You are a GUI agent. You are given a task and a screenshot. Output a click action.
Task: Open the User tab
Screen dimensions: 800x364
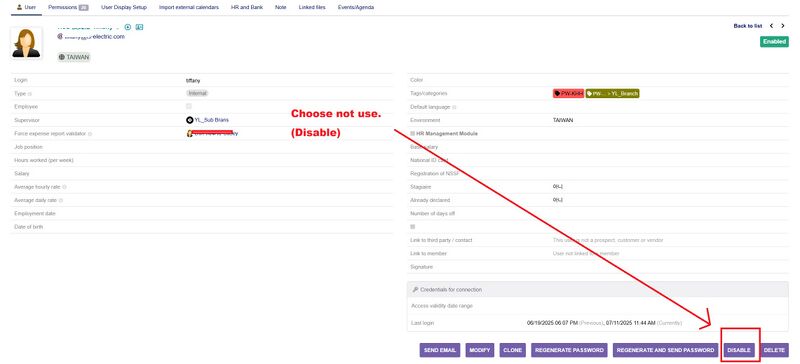coord(26,8)
